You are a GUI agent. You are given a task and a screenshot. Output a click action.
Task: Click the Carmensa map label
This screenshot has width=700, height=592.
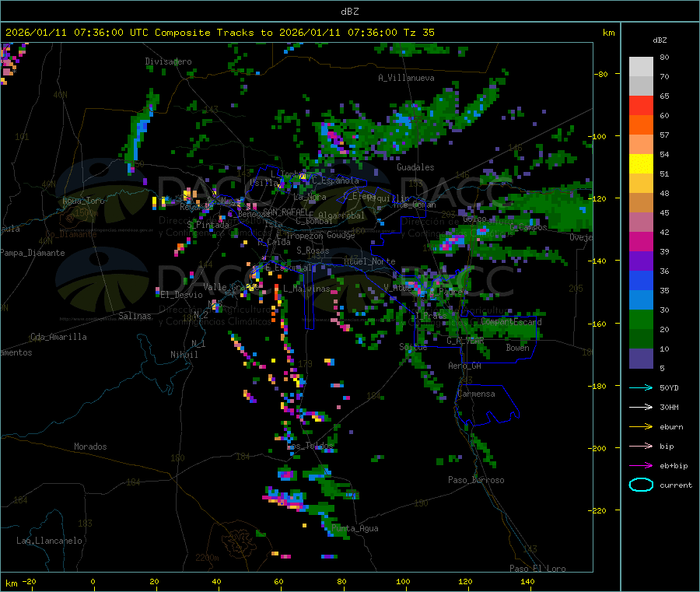coord(476,394)
